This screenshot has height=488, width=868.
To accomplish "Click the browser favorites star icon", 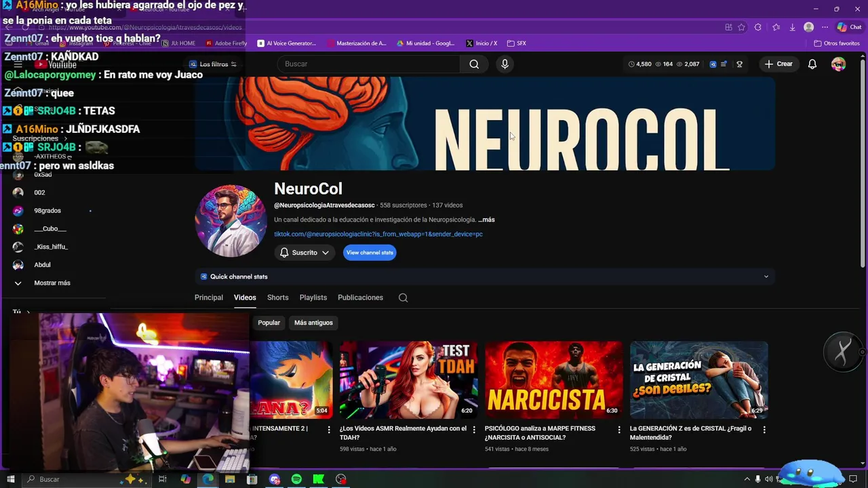I will click(742, 27).
